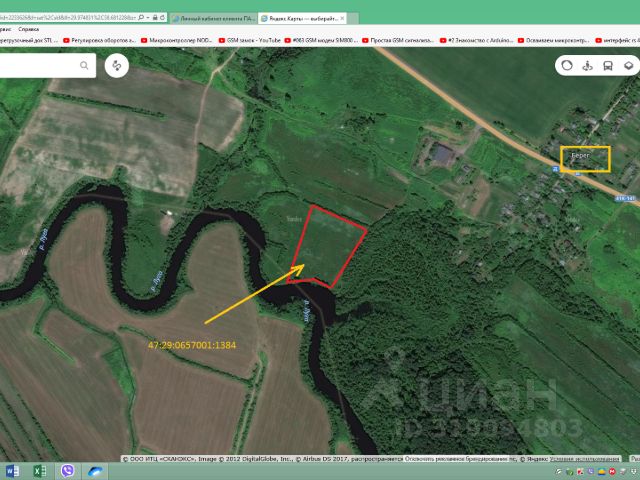This screenshot has height=480, width=640.
Task: Refresh the page with reload icon
Action: (x=162, y=18)
